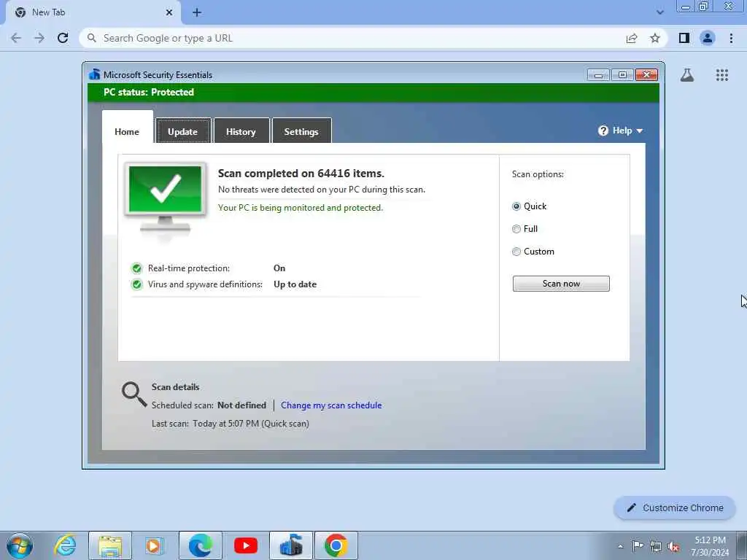Open Windows Media Player taskbar icon
The height and width of the screenshot is (560, 747).
coord(154,545)
